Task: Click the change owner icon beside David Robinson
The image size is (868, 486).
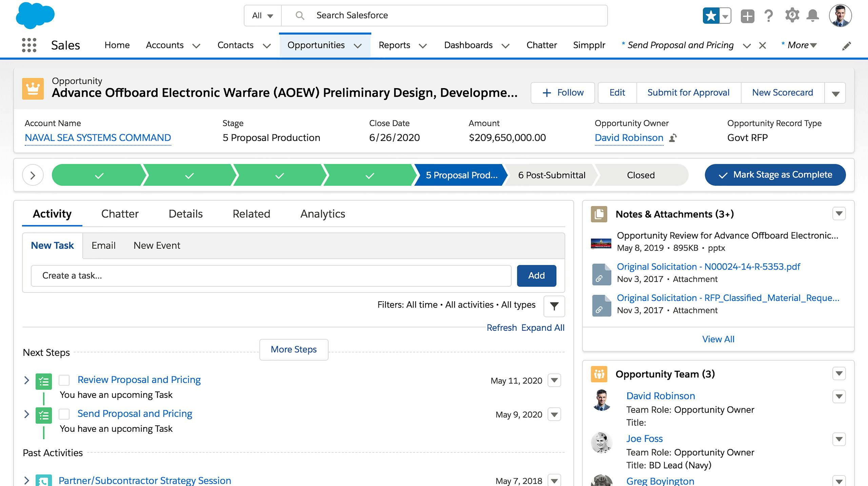Action: click(673, 138)
